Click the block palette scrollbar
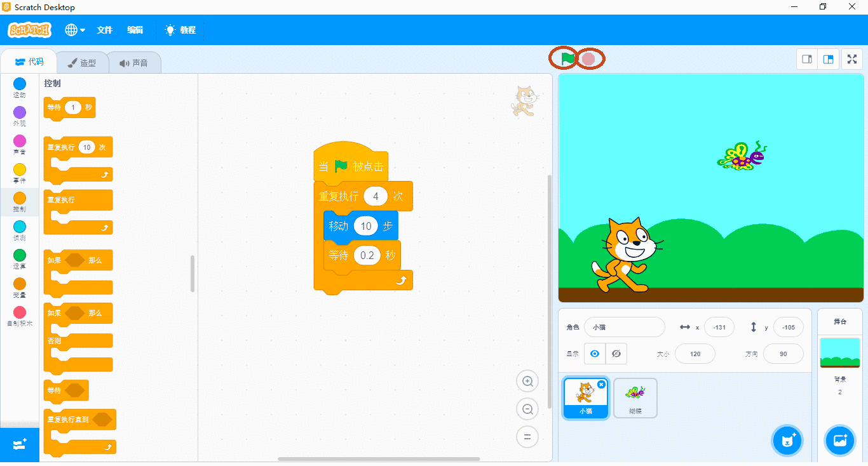Viewport: 868px width, 466px height. pos(193,274)
